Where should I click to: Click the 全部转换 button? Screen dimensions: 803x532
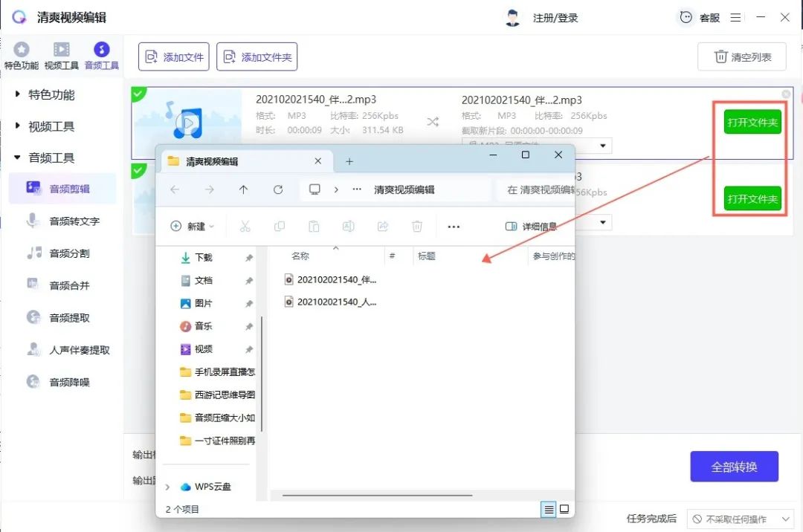pyautogui.click(x=735, y=467)
